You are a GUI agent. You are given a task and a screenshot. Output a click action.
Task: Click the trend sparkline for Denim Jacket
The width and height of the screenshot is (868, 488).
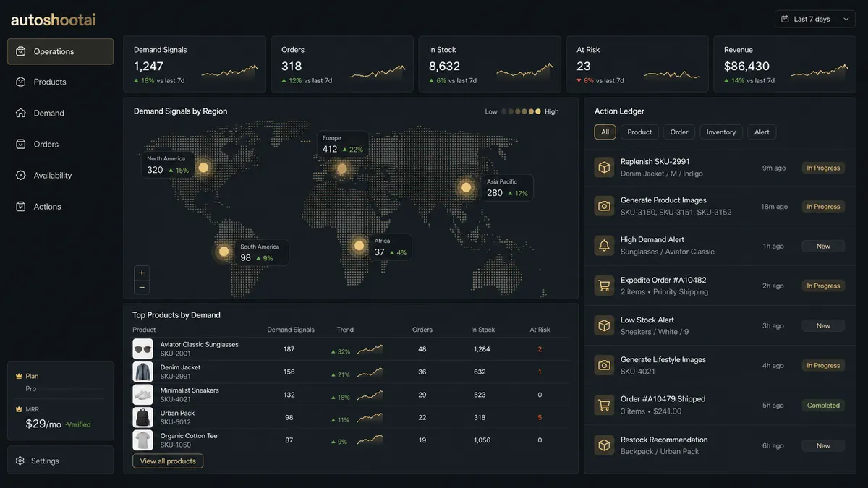(370, 373)
